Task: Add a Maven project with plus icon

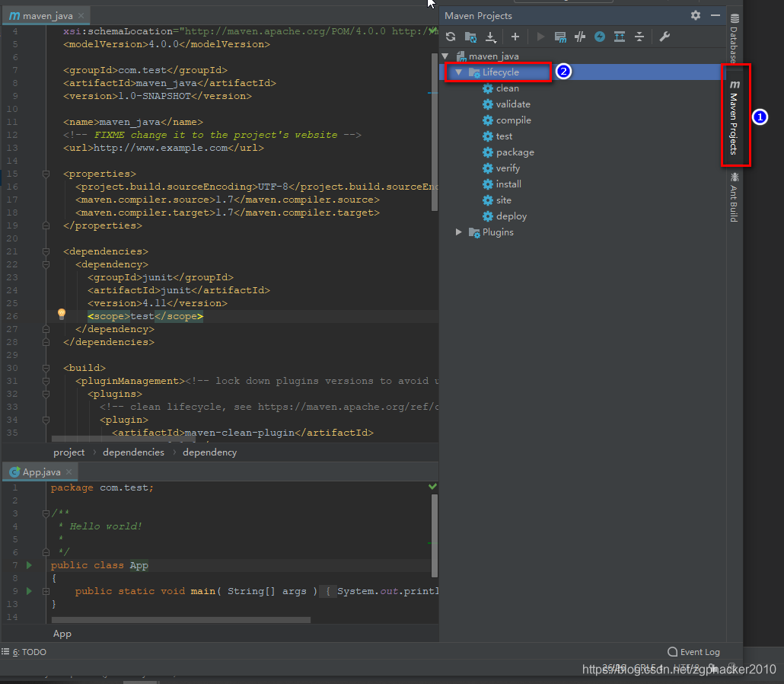Action: [x=515, y=37]
